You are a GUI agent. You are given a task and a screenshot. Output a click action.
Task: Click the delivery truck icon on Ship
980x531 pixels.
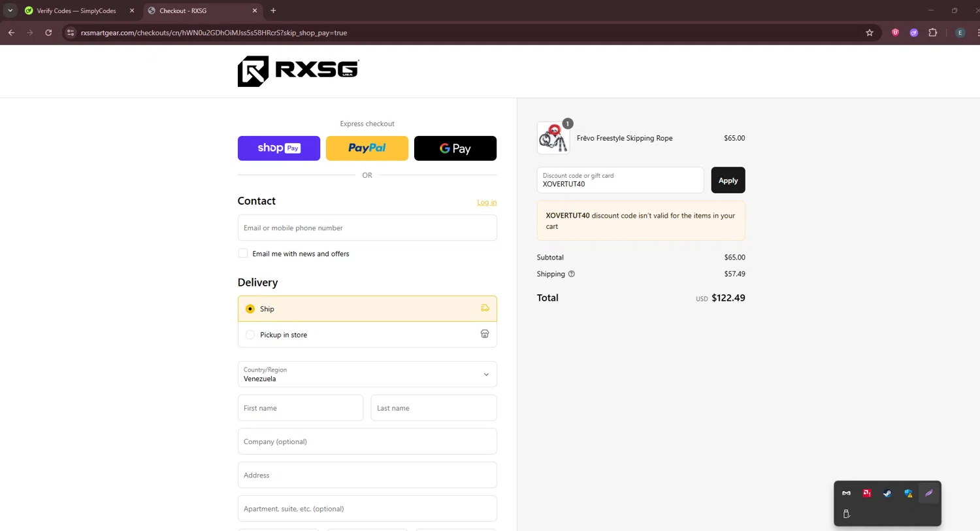point(485,308)
